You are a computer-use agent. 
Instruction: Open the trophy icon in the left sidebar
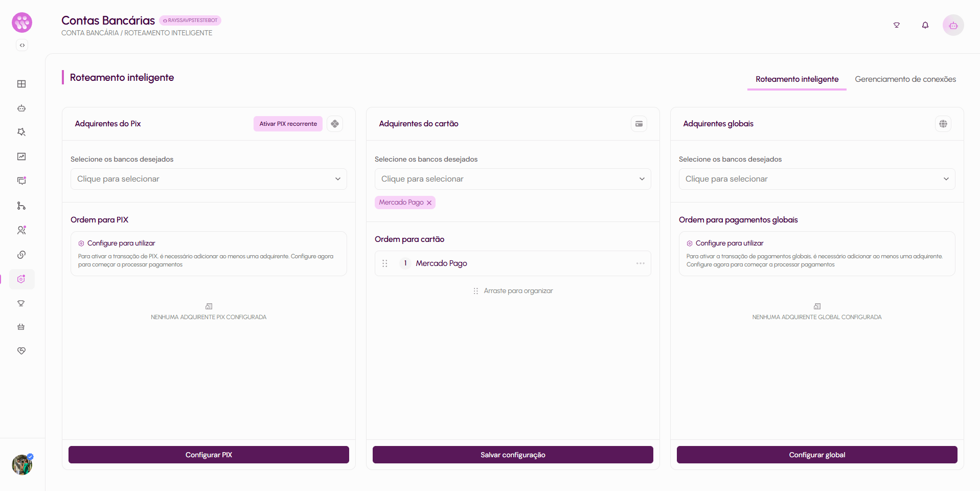coord(21,303)
